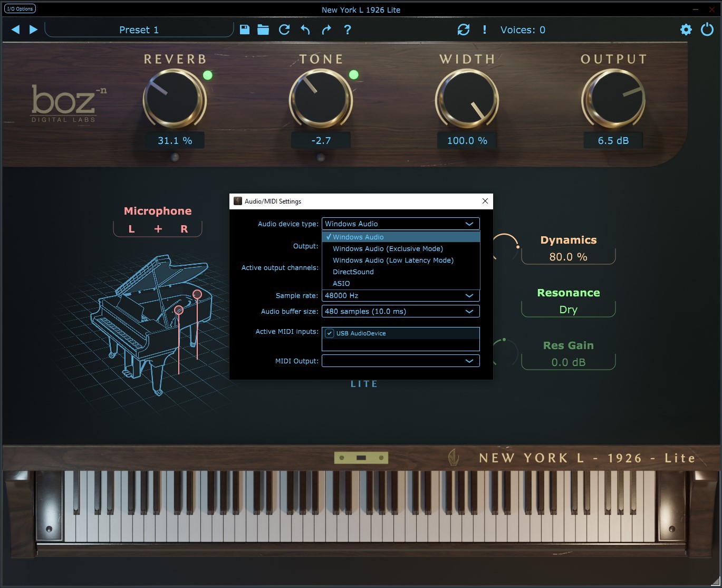Viewport: 722px width, 588px height.
Task: Open help with the question mark icon
Action: pyautogui.click(x=347, y=30)
